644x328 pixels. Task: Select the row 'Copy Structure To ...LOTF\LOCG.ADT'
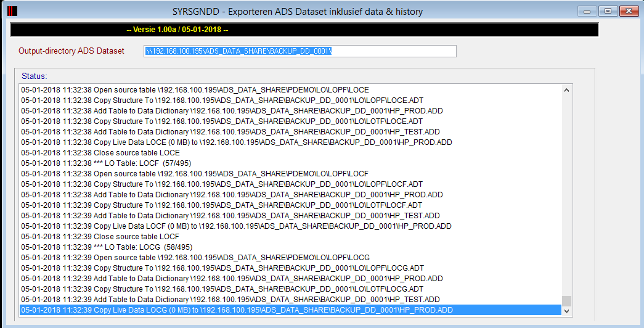(290, 289)
